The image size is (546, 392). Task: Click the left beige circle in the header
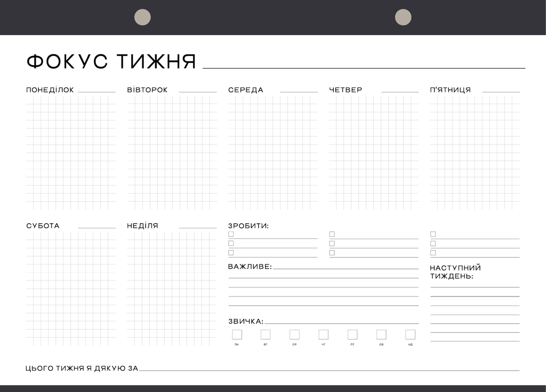coord(142,17)
